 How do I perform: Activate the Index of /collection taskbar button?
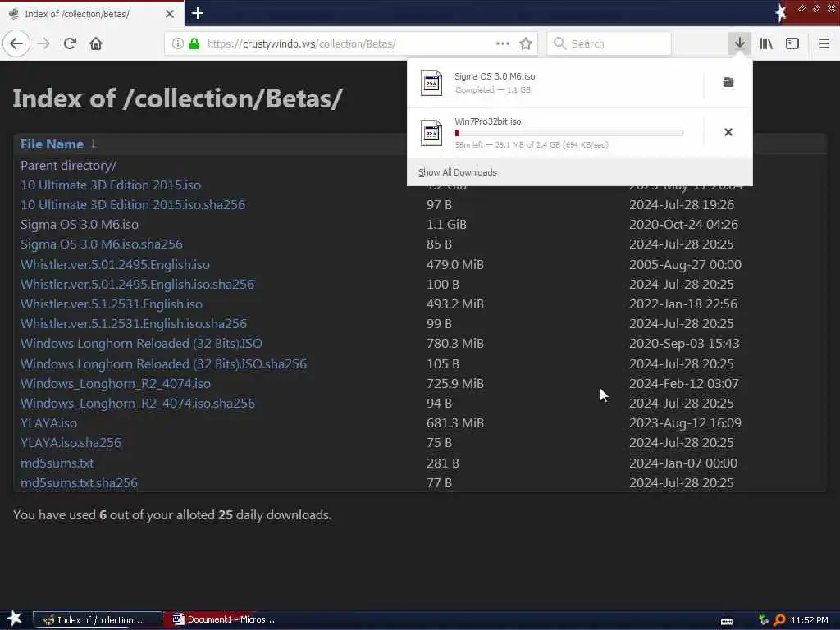click(x=98, y=619)
